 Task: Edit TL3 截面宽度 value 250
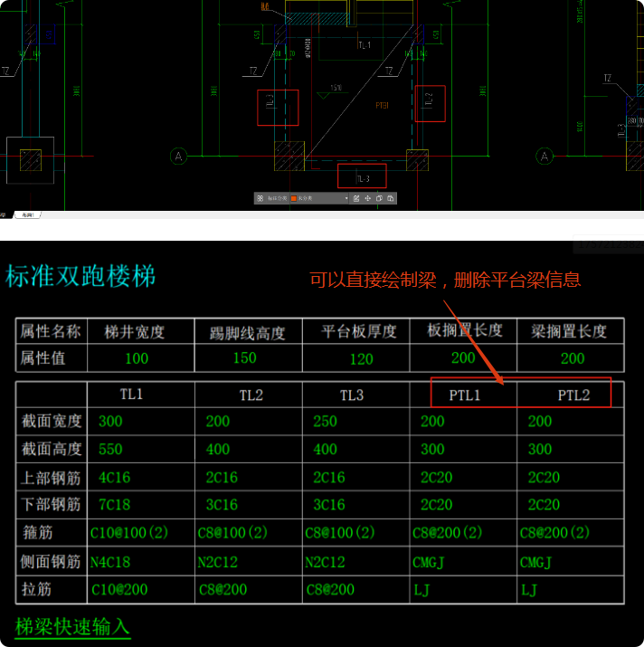(x=325, y=422)
